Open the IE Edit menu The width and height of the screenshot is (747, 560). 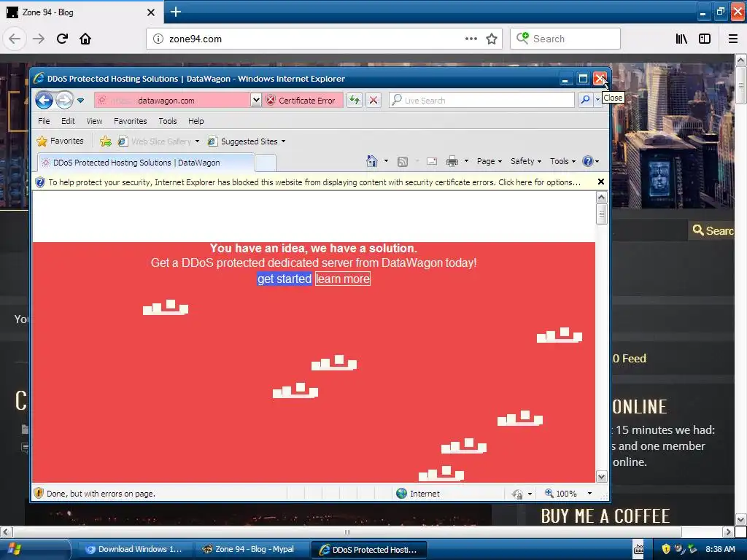tap(68, 121)
